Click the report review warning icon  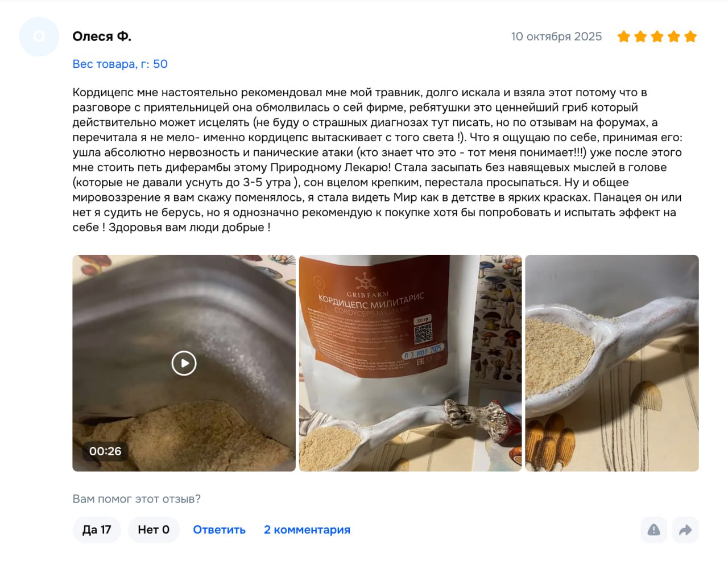653,530
